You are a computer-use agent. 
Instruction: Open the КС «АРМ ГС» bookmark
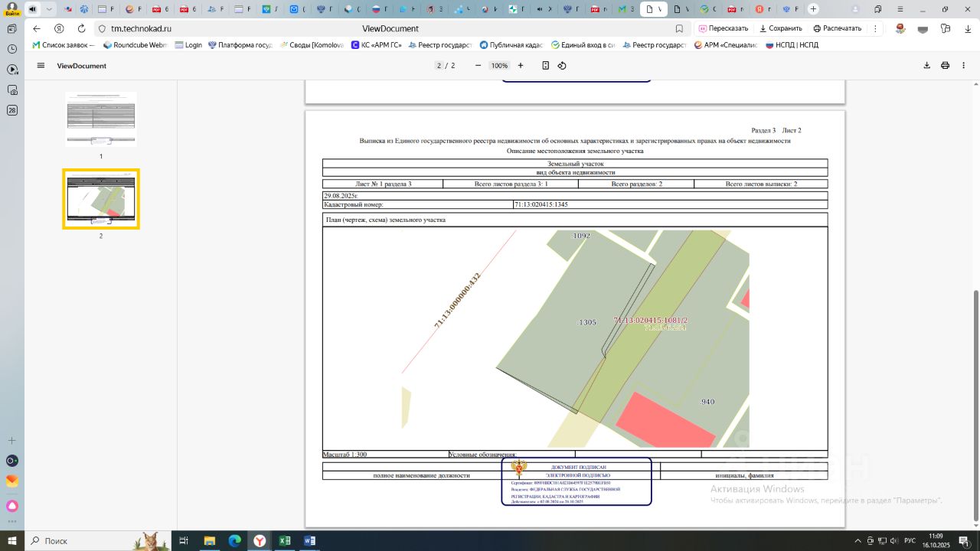[x=376, y=45]
